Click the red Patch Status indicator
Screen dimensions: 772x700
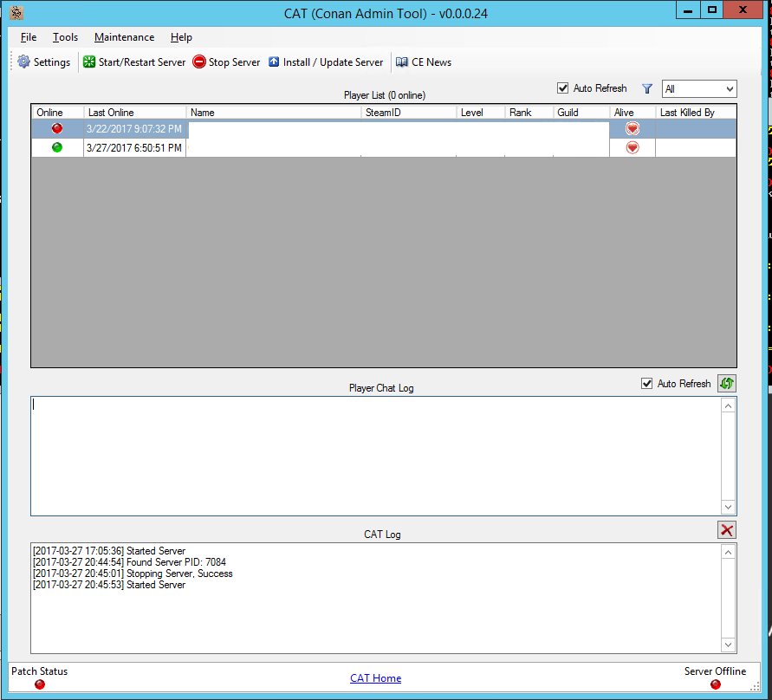pyautogui.click(x=40, y=684)
